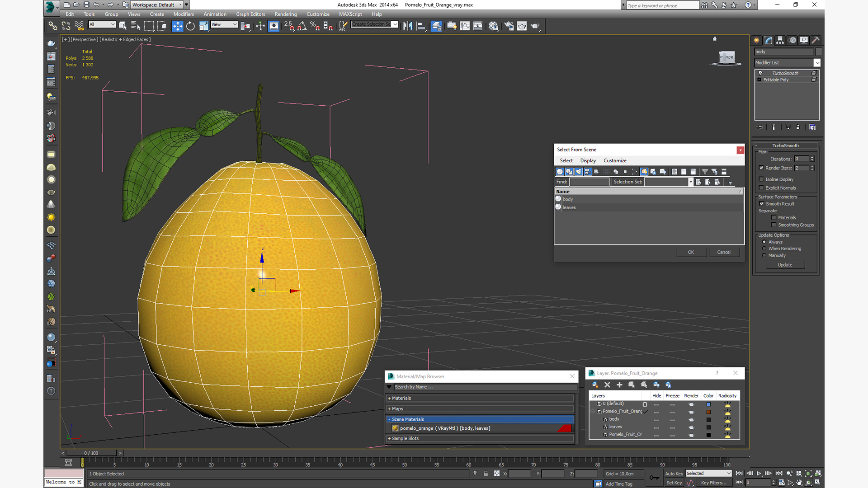Collapse the Scene Materials group
The height and width of the screenshot is (488, 868).
[480, 419]
